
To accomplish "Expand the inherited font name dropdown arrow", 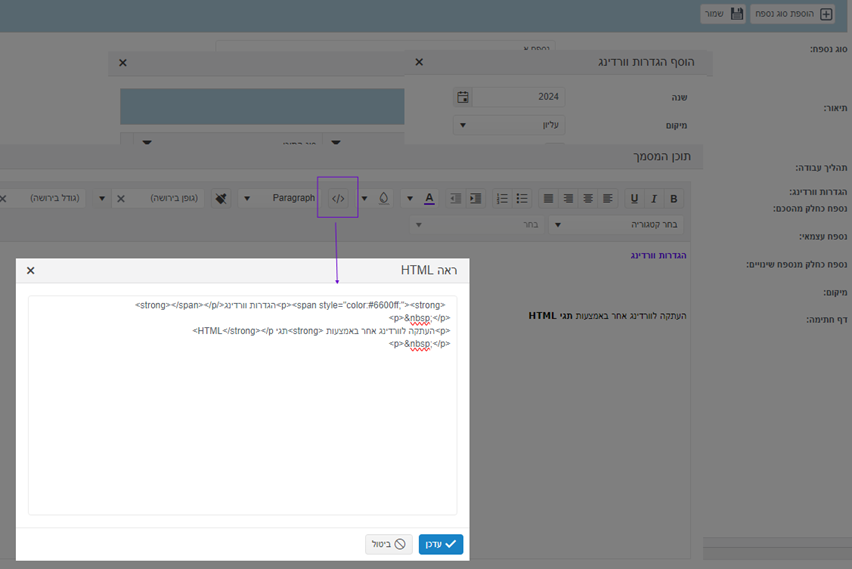I will (x=102, y=198).
